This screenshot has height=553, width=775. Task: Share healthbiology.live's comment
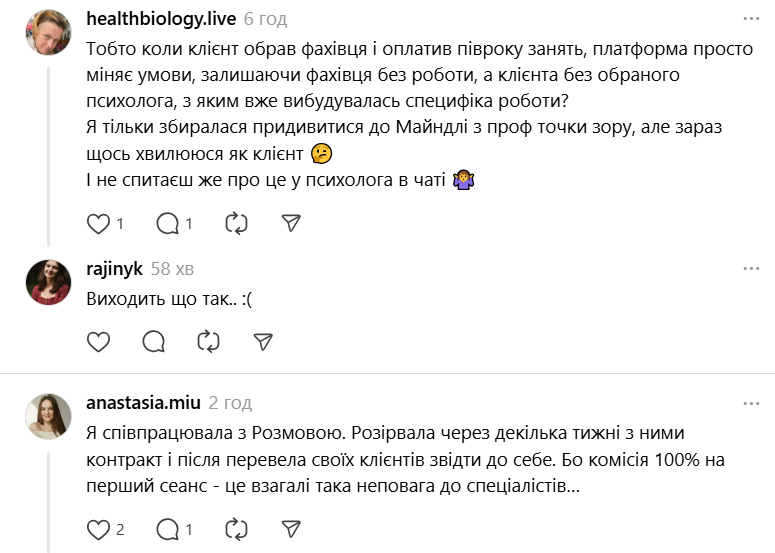(291, 223)
